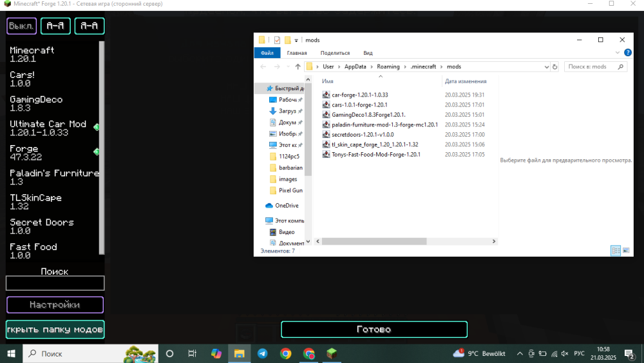644x363 pixels.
Task: Click the Forge update indicator icon
Action: pos(97,152)
